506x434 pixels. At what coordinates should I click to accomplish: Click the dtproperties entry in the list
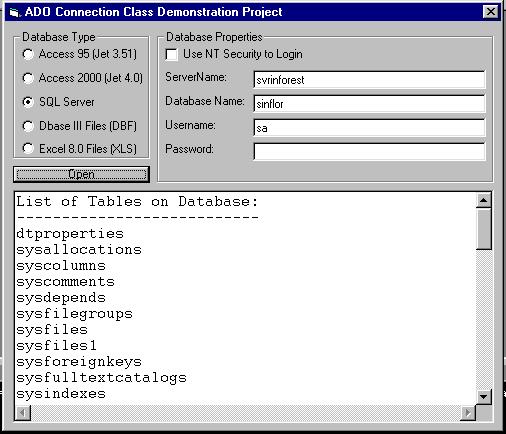pos(70,234)
